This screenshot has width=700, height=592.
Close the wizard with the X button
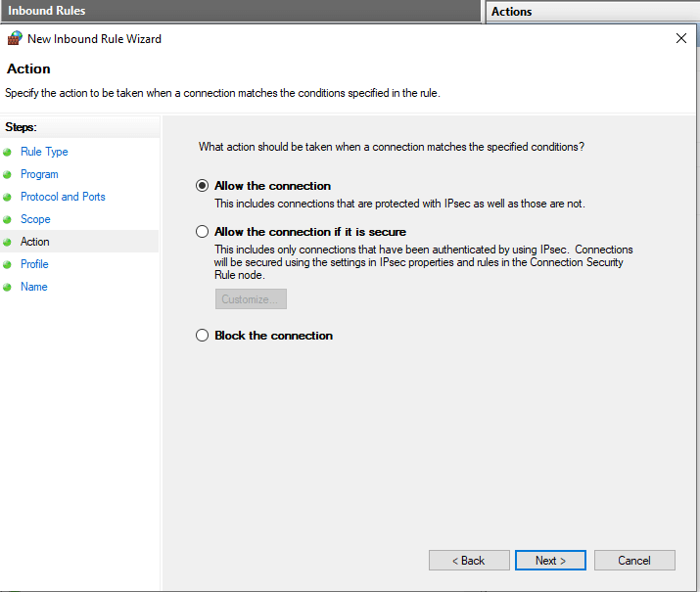click(x=681, y=38)
